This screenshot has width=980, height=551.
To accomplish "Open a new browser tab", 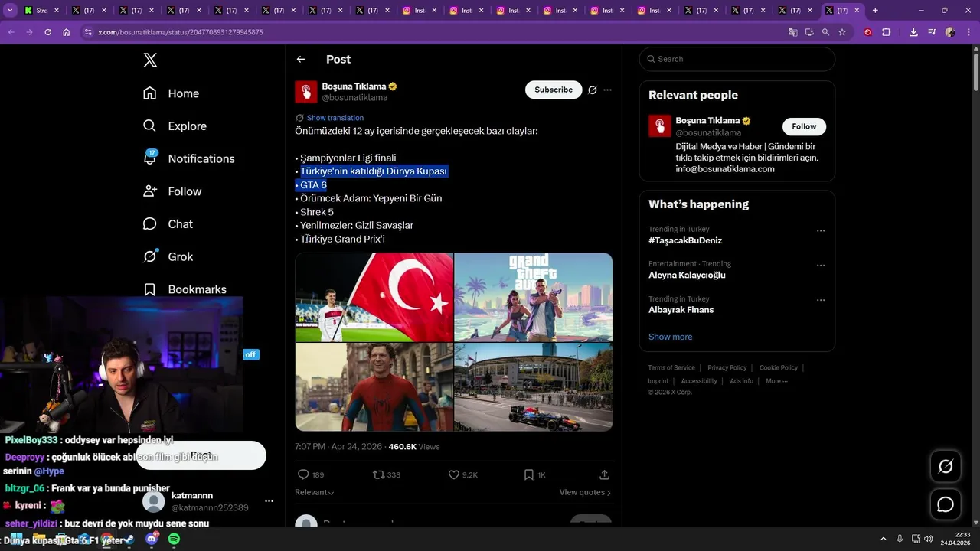I will tap(875, 11).
